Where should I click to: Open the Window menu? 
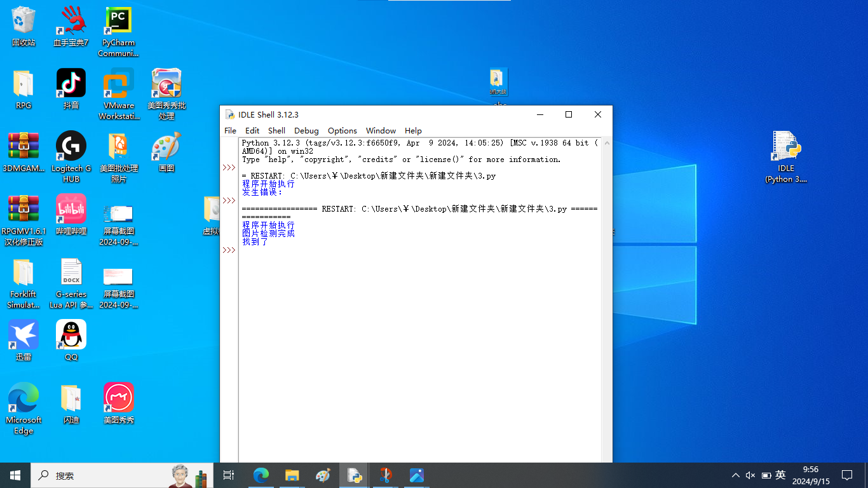(x=381, y=130)
